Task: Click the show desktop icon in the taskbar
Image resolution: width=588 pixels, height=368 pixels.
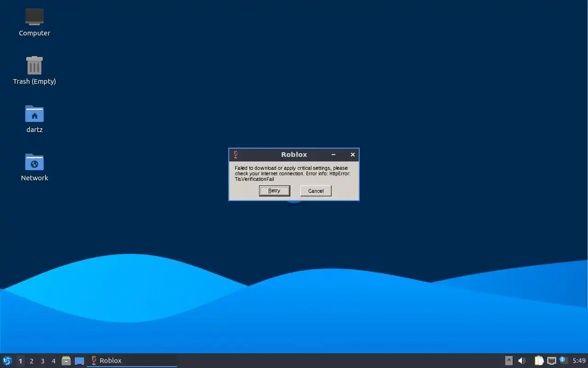Action: coord(79,361)
